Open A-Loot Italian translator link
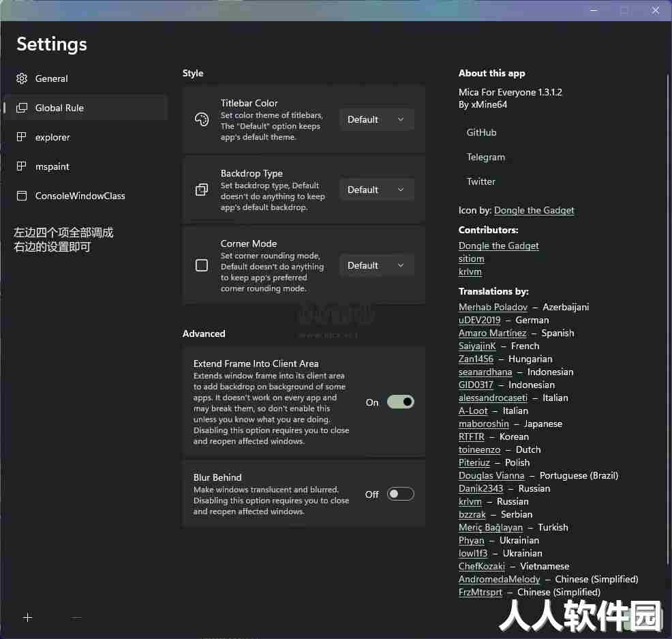Image resolution: width=672 pixels, height=639 pixels. 473,411
